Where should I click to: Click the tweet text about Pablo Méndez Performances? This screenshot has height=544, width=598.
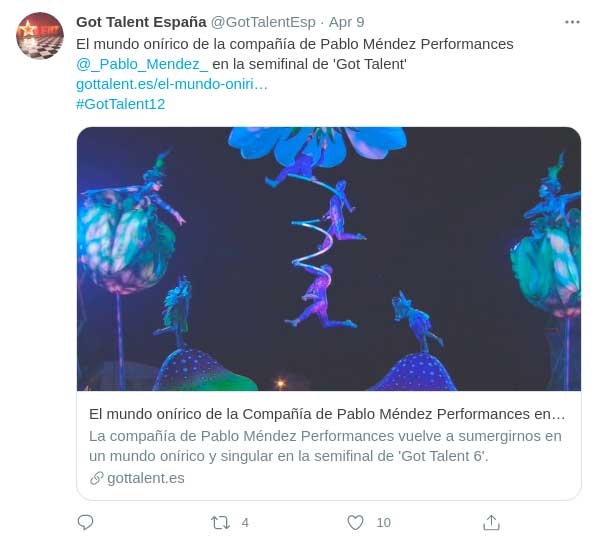pyautogui.click(x=295, y=44)
